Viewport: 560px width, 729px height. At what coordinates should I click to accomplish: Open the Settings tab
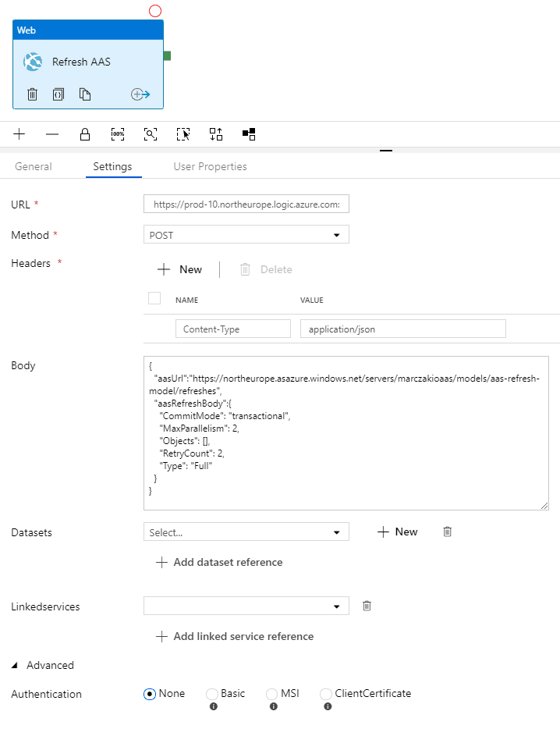point(112,166)
